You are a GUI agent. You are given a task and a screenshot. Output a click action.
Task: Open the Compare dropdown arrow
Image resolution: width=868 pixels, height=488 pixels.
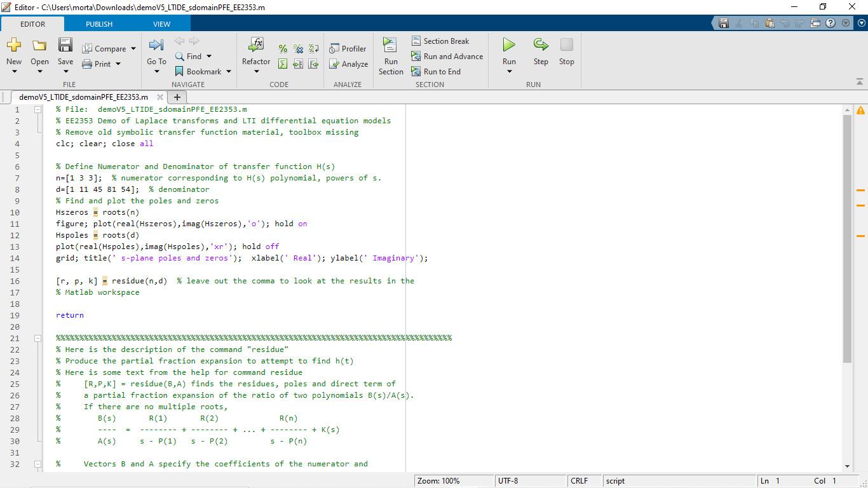pos(133,49)
